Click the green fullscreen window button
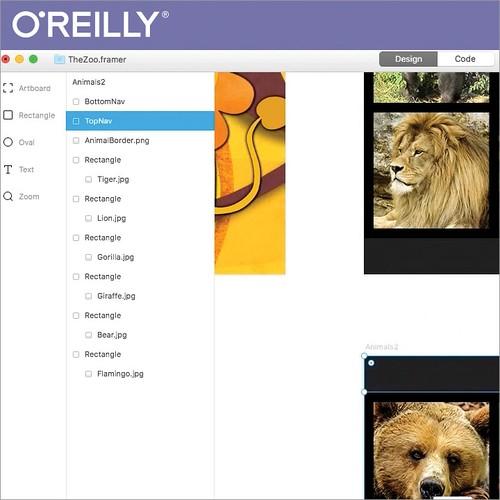The width and height of the screenshot is (500, 500). tap(33, 59)
